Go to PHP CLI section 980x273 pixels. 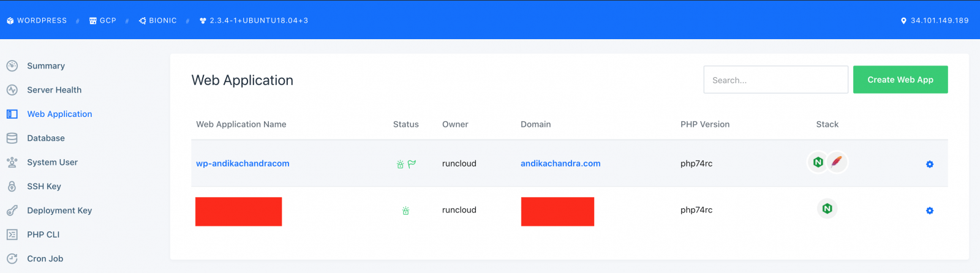tap(43, 234)
